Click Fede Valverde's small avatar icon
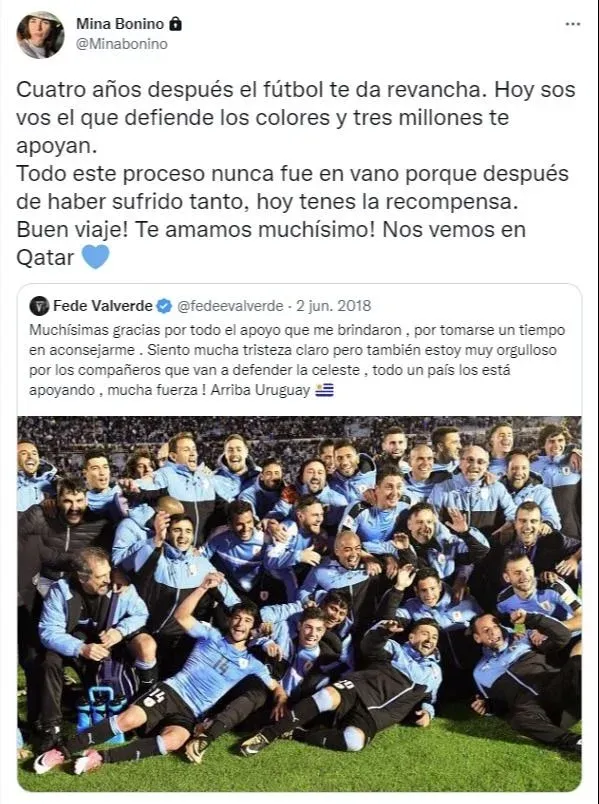599x804 pixels. click(x=39, y=306)
